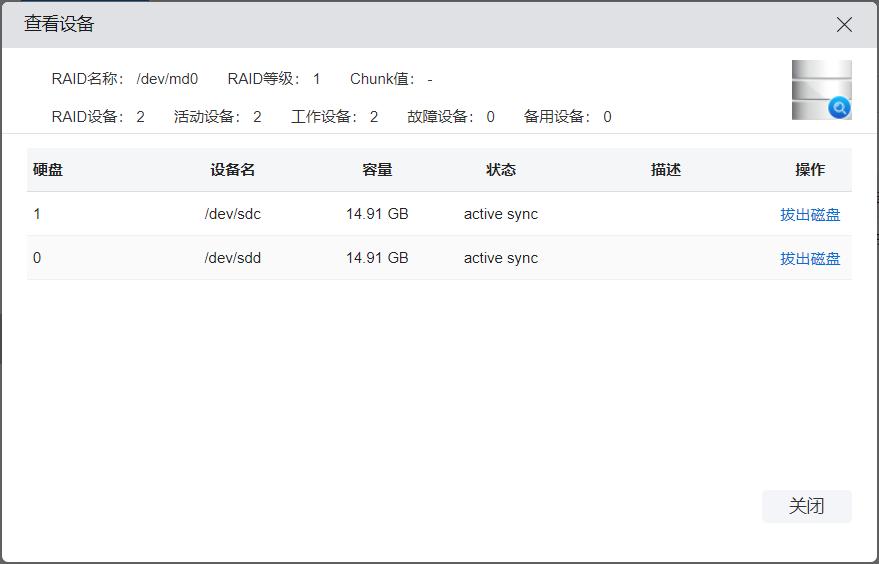The height and width of the screenshot is (564, 879).
Task: Click 拔出磁盘 for /dev/sdd
Action: point(809,258)
